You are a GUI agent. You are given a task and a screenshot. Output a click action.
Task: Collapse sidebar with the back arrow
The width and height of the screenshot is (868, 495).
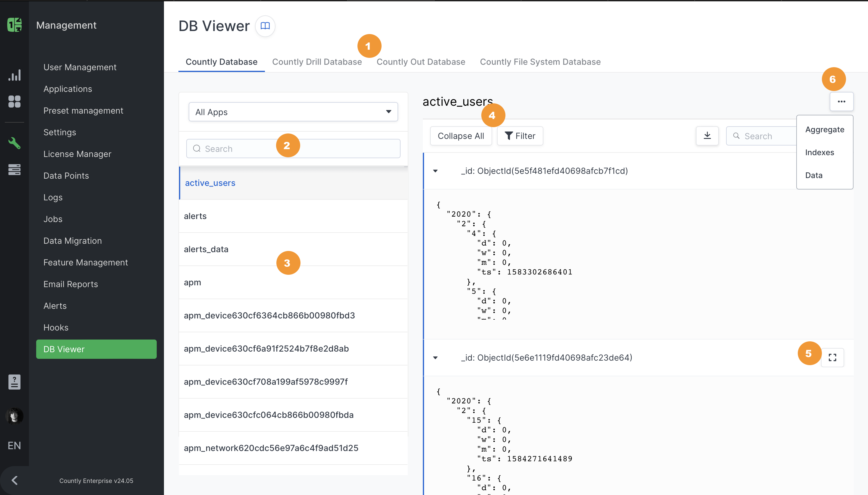click(x=14, y=480)
